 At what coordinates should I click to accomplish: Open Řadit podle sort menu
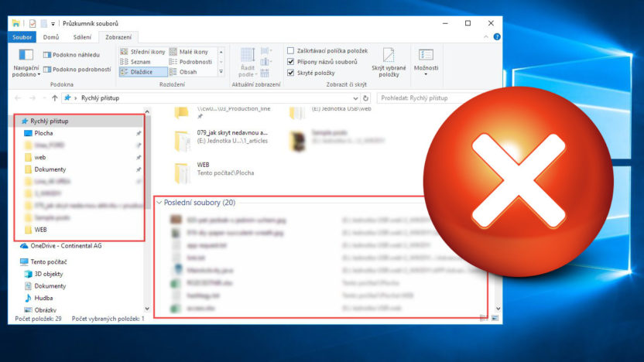(x=247, y=62)
